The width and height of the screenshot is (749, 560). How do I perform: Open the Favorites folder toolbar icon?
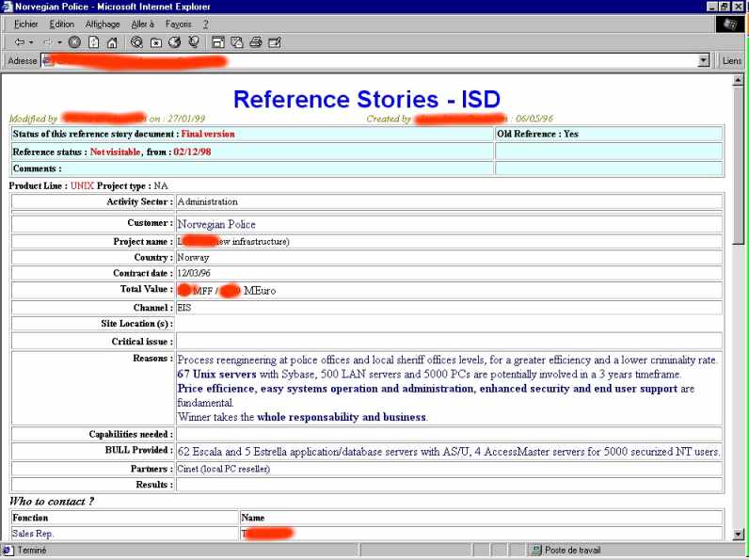(155, 43)
